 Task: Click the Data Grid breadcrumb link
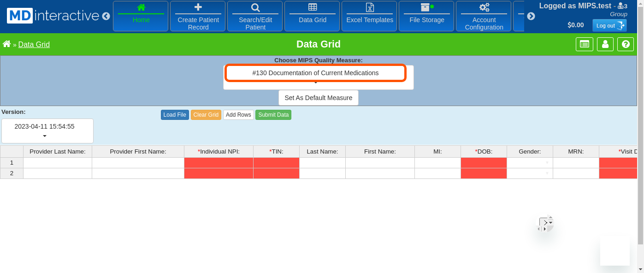pyautogui.click(x=34, y=45)
